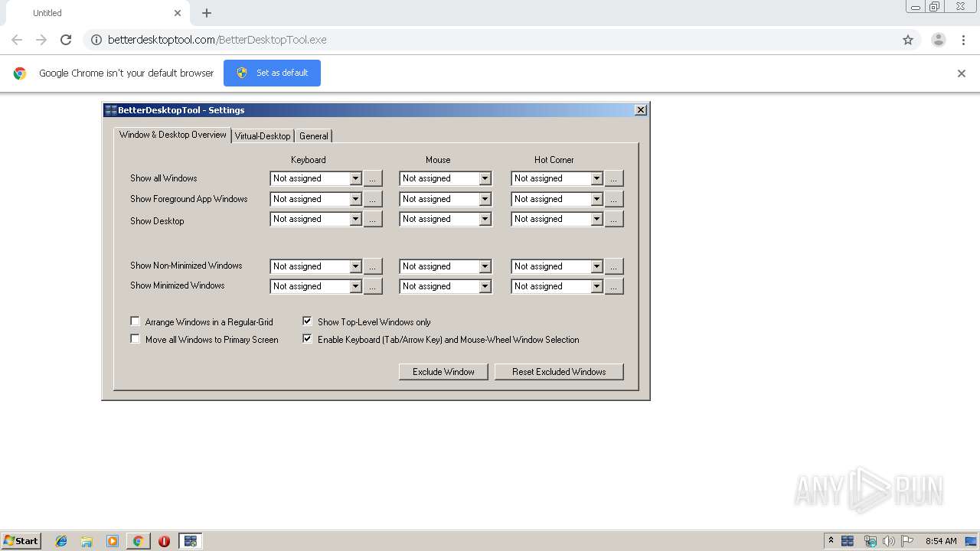Go back with browser back arrow

click(17, 40)
